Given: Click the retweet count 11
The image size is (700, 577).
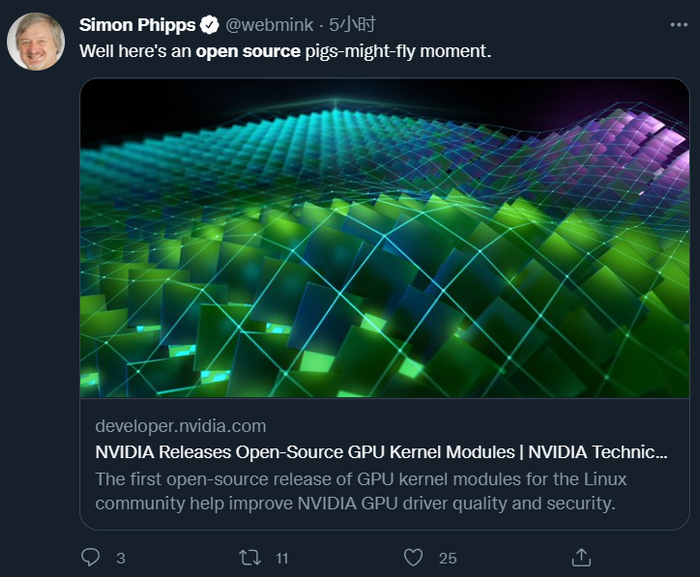Looking at the screenshot, I should (282, 558).
